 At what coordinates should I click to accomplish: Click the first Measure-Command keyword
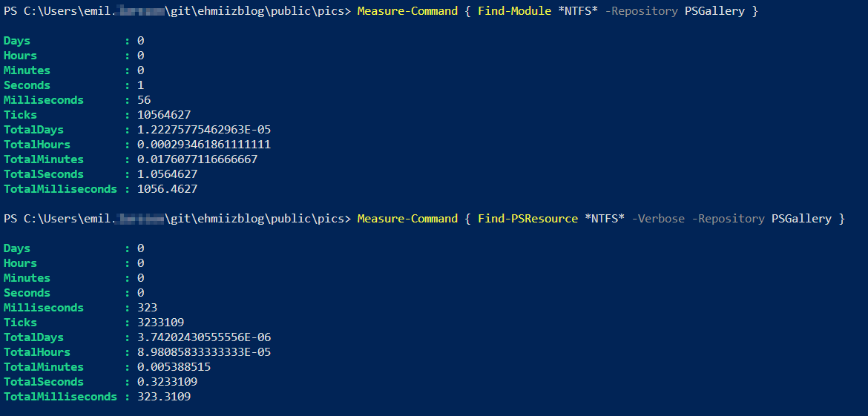coord(407,11)
